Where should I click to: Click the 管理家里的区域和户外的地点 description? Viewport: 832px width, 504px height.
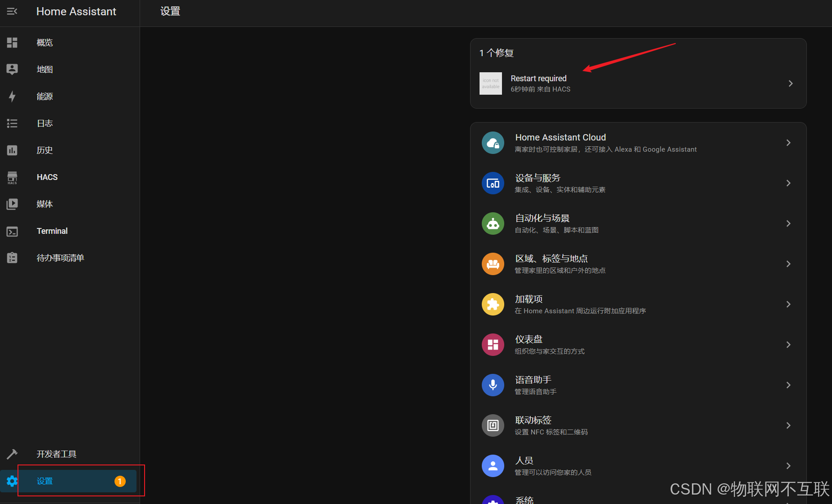pyautogui.click(x=560, y=271)
